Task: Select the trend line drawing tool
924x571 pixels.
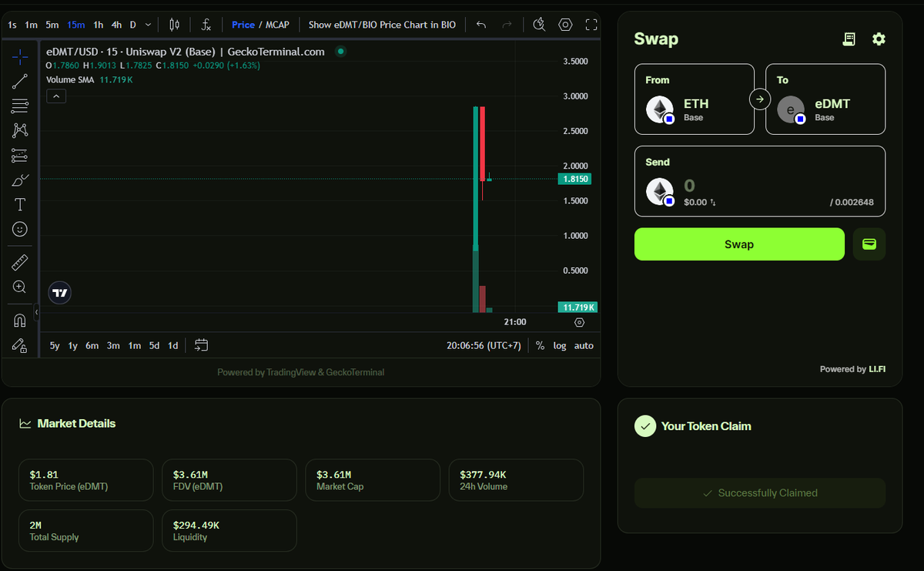Action: 20,81
